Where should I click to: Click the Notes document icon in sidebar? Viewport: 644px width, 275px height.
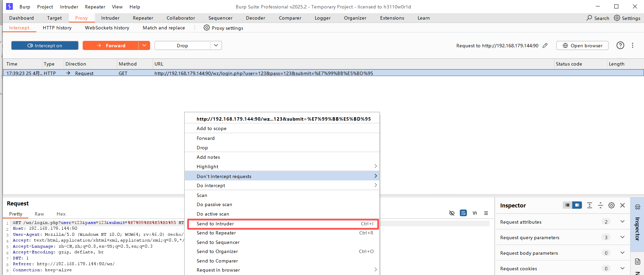(x=638, y=261)
